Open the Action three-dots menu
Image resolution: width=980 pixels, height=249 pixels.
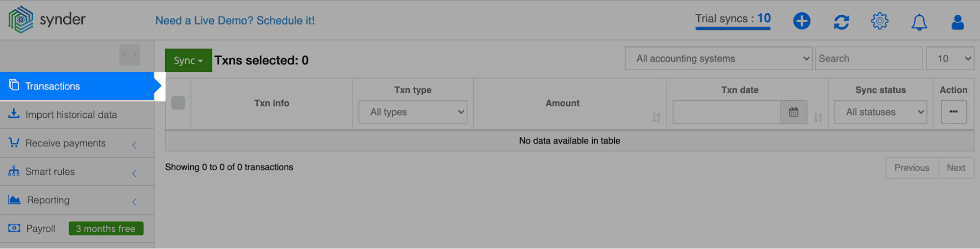click(954, 112)
